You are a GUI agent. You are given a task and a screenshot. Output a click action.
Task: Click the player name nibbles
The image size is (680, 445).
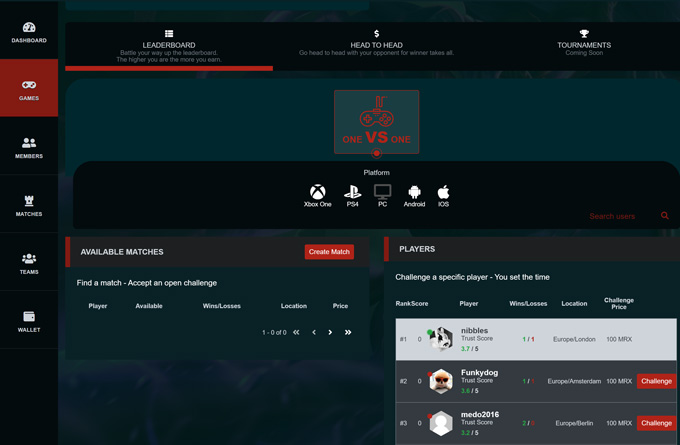(x=474, y=330)
